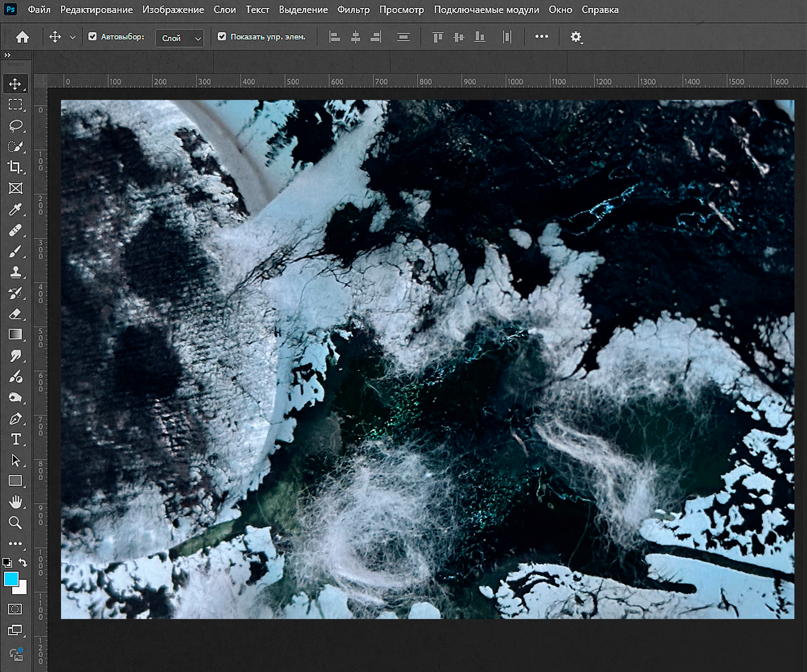Uncheck Показать упр. элем. checkbox

[222, 36]
